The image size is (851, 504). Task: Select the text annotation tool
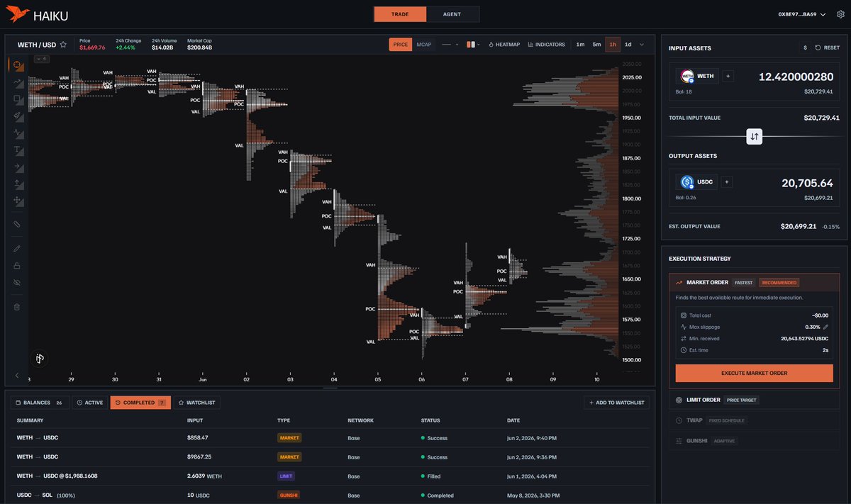17,150
